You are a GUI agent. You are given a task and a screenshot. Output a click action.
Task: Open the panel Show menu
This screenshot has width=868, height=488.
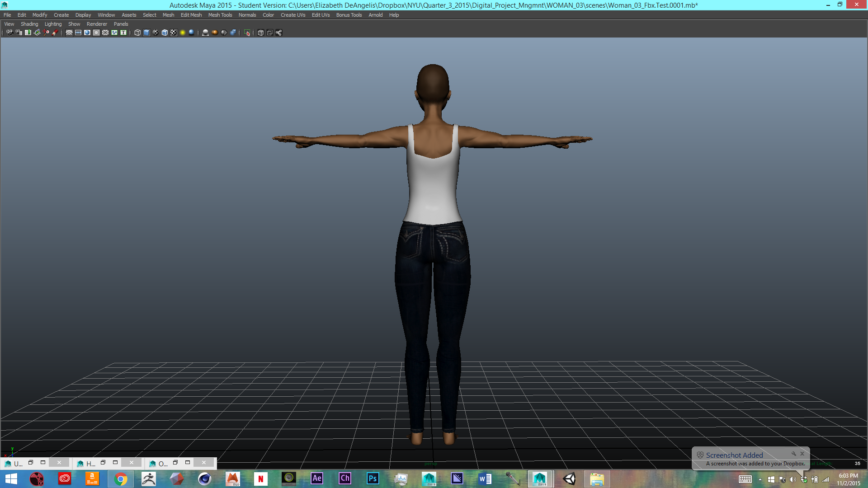(74, 24)
